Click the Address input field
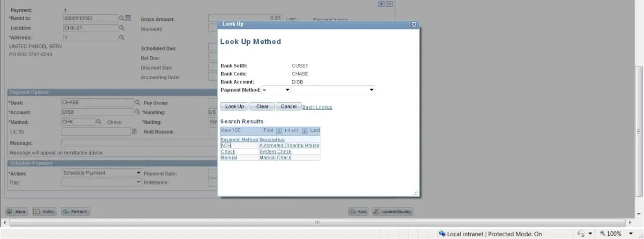This screenshot has width=644, height=239. (90, 38)
